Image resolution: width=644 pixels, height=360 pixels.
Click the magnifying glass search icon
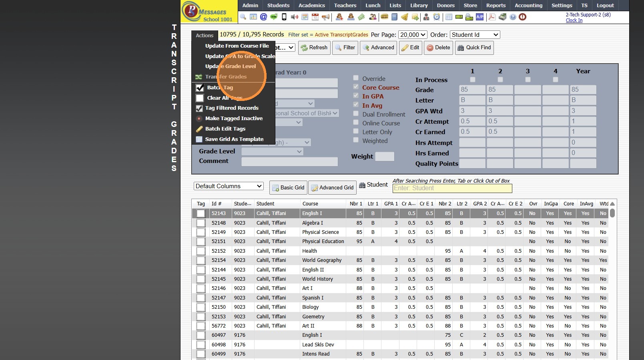(x=243, y=17)
